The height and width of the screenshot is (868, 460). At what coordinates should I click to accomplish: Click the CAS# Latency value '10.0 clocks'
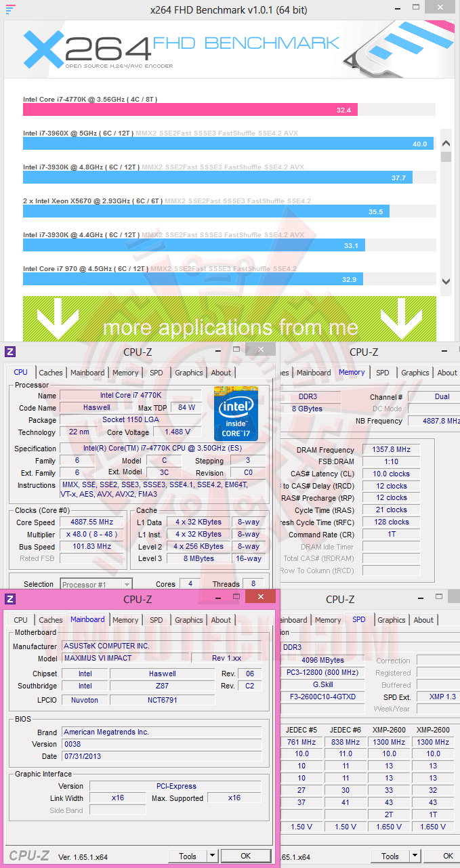pos(391,474)
